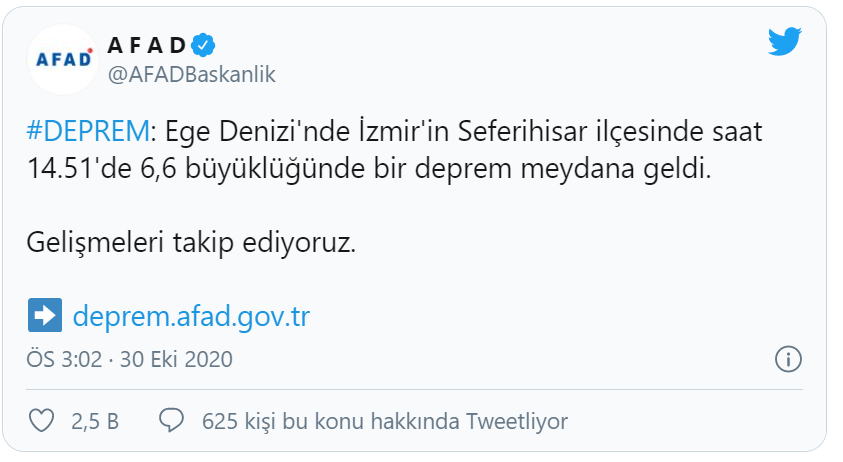Click the Twitter bird logo
Viewport: 843px width, 462px height.
pyautogui.click(x=785, y=42)
